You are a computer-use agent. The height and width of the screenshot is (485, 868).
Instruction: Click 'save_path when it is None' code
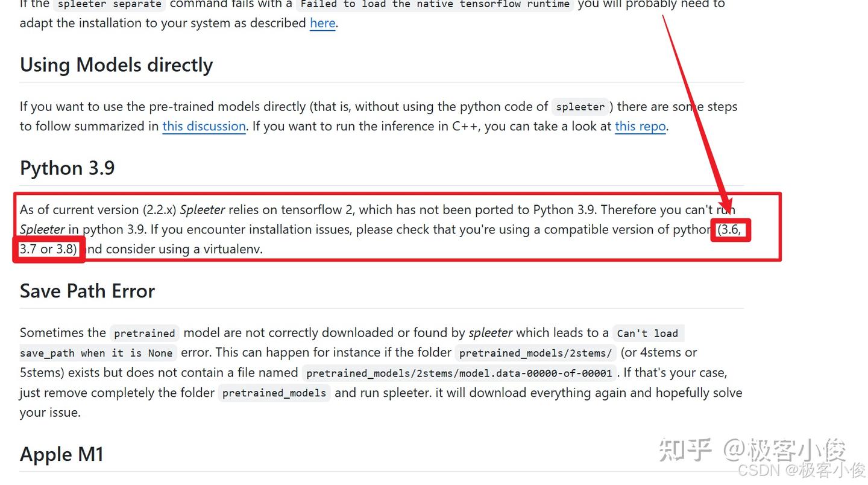pos(96,353)
